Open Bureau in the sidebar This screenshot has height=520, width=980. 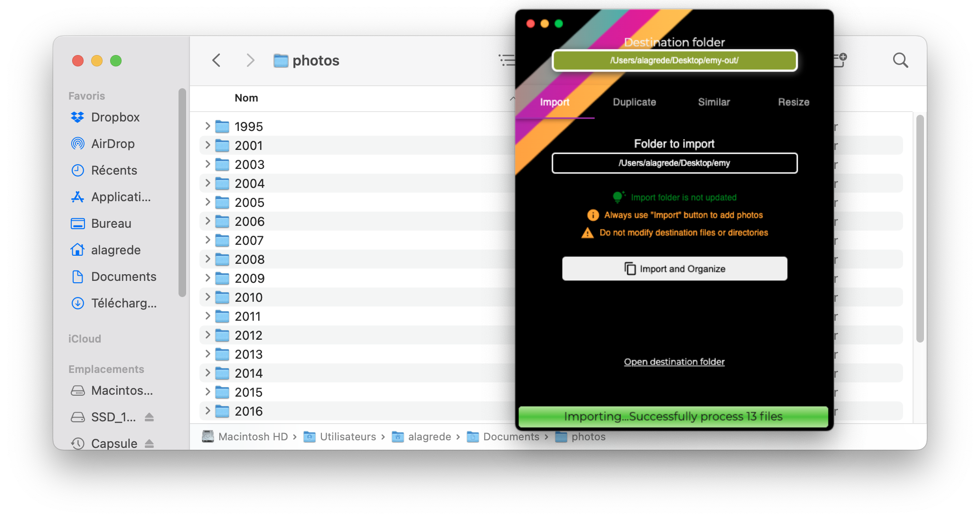(111, 223)
